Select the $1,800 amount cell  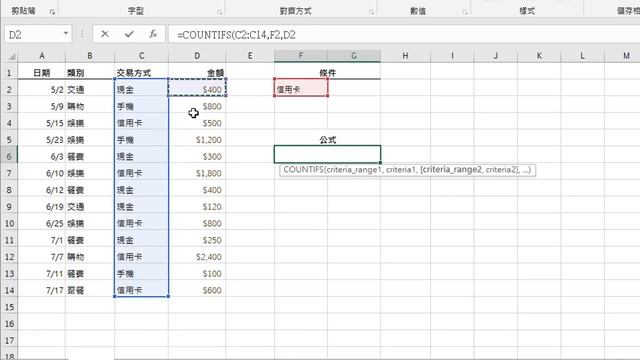point(197,173)
